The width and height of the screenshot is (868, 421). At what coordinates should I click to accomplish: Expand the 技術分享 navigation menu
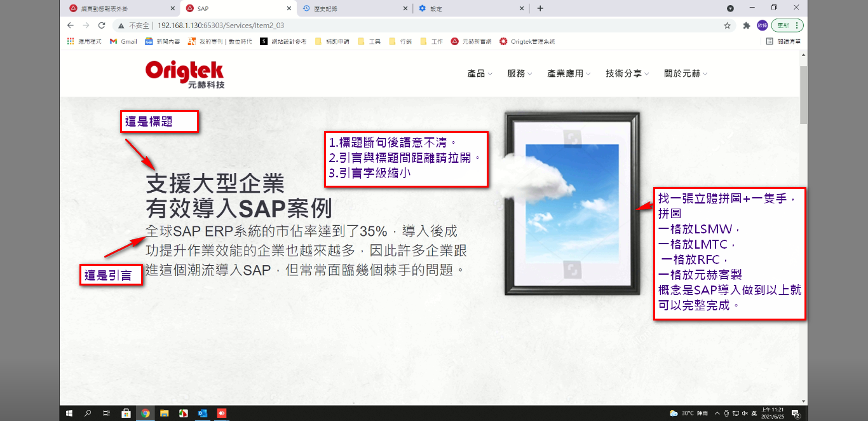[x=627, y=74]
